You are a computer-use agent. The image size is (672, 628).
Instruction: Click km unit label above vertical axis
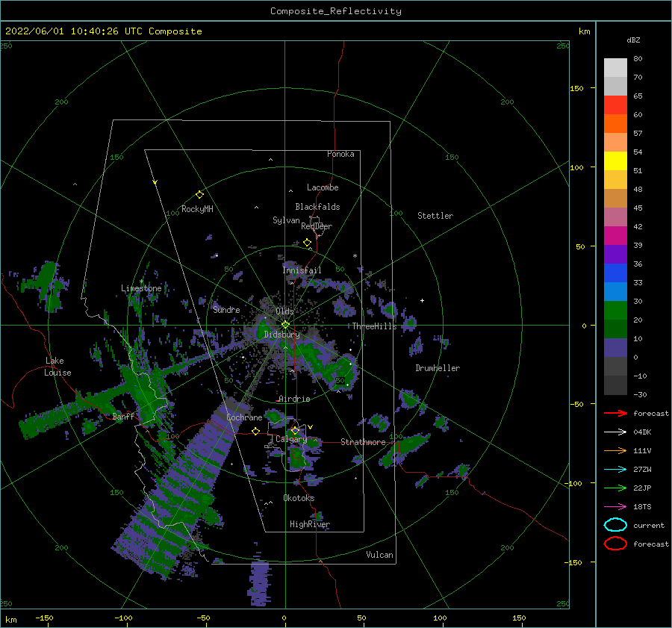tap(585, 31)
